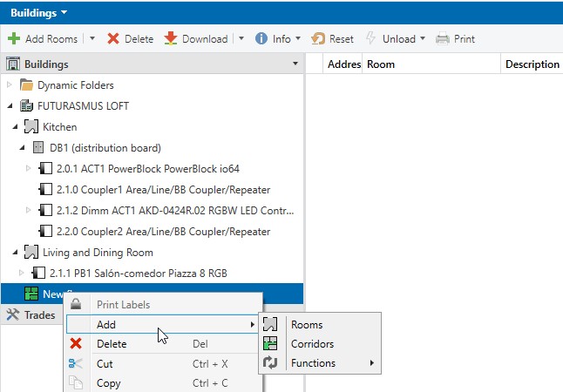Collapse the FUTURASMUS LOFT tree node
The image size is (563, 392).
pyautogui.click(x=10, y=105)
